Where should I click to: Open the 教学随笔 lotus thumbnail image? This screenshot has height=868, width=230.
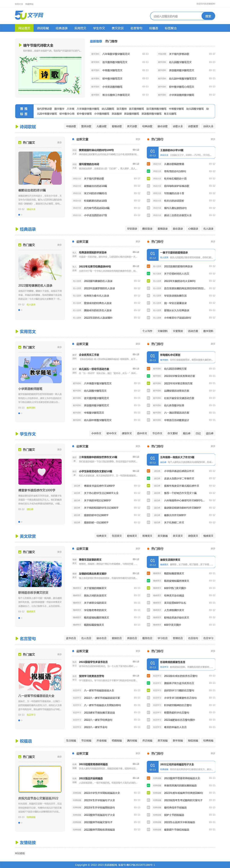(x=40, y=370)
